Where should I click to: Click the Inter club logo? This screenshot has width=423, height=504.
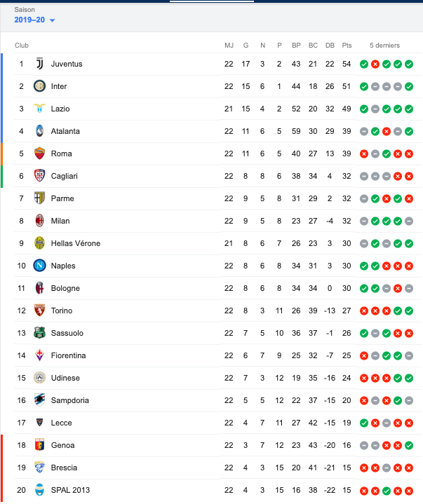click(x=39, y=86)
